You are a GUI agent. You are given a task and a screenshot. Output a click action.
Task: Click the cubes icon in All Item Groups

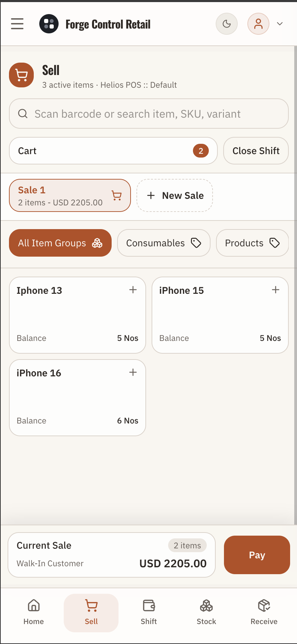97,243
